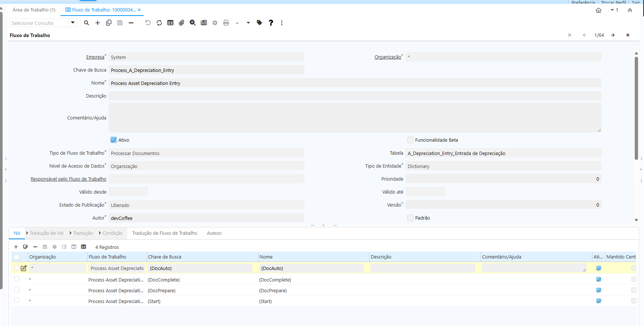644x326 pixels.
Task: Go to next record arrow
Action: (x=613, y=35)
